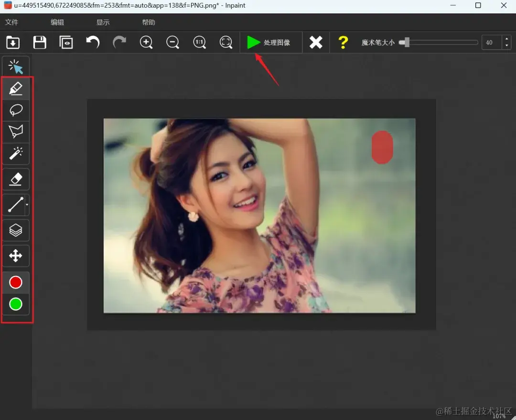
Task: Select the Lasso selection tool
Action: [16, 110]
